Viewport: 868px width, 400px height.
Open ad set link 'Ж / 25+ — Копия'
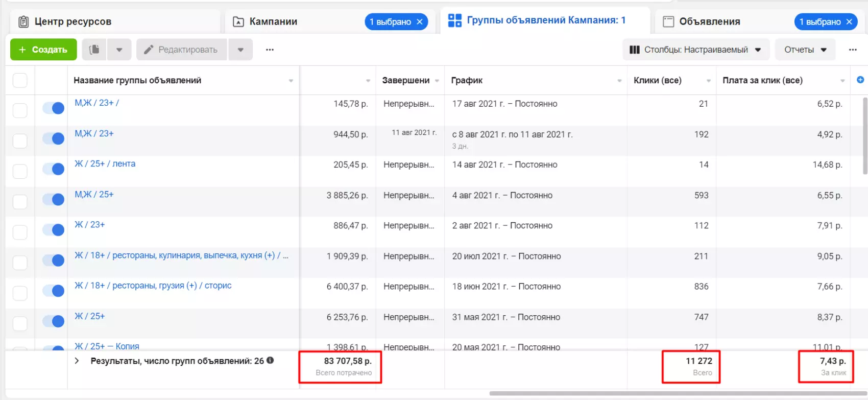[107, 346]
